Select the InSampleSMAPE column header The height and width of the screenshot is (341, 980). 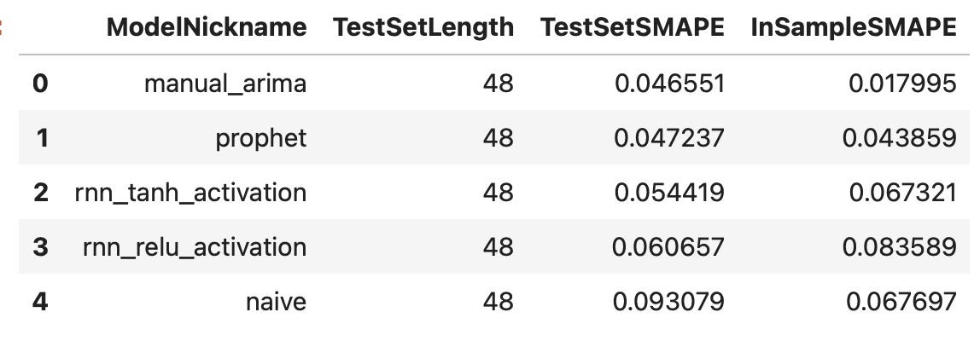(x=853, y=27)
